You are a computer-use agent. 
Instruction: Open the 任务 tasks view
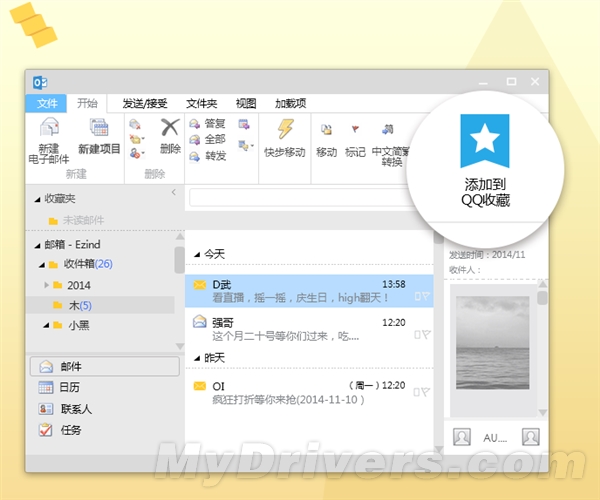[60, 430]
